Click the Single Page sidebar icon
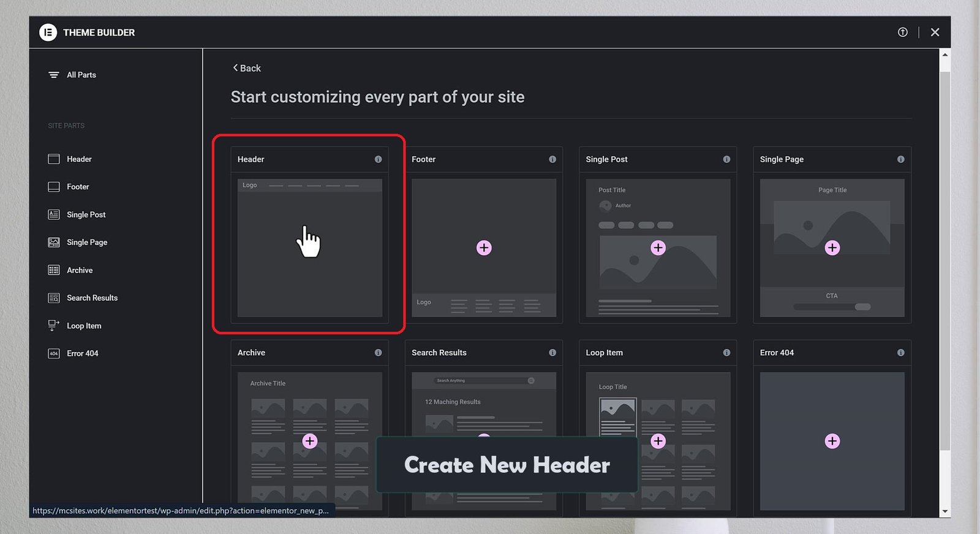 (54, 243)
